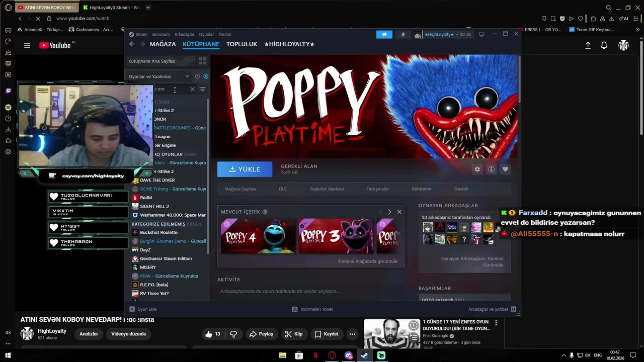Click Kütüphane Ana Sayfası button

click(x=160, y=61)
